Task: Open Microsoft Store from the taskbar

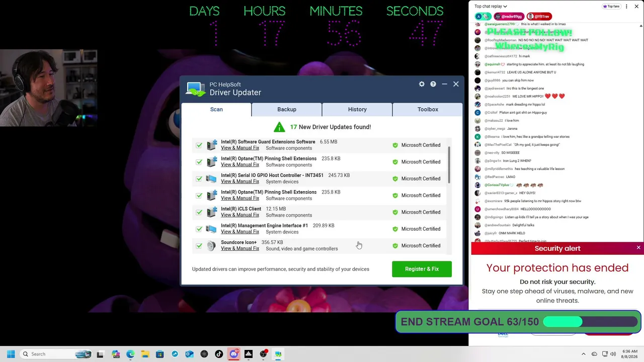Action: [x=160, y=354]
